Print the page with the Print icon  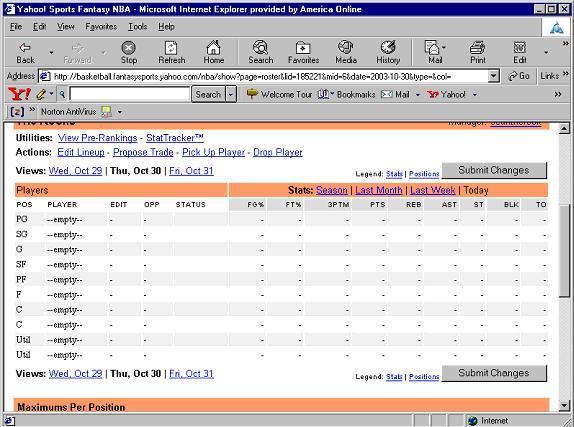(x=477, y=48)
